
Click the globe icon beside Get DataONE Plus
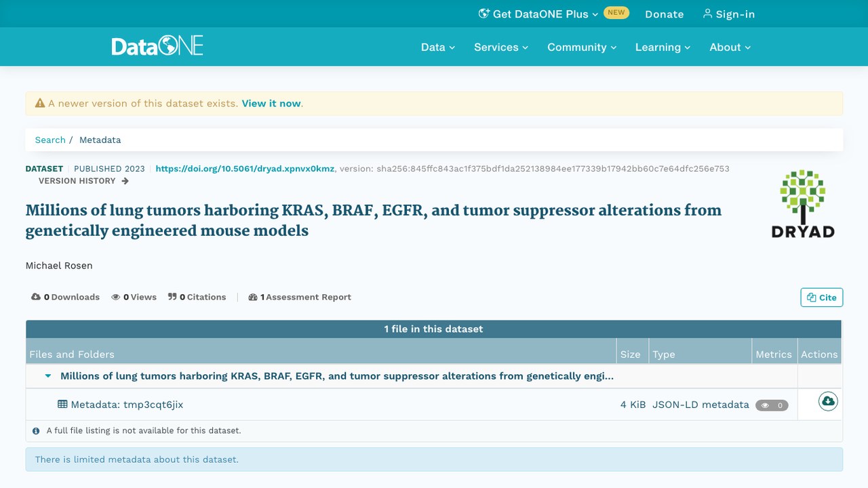tap(484, 14)
